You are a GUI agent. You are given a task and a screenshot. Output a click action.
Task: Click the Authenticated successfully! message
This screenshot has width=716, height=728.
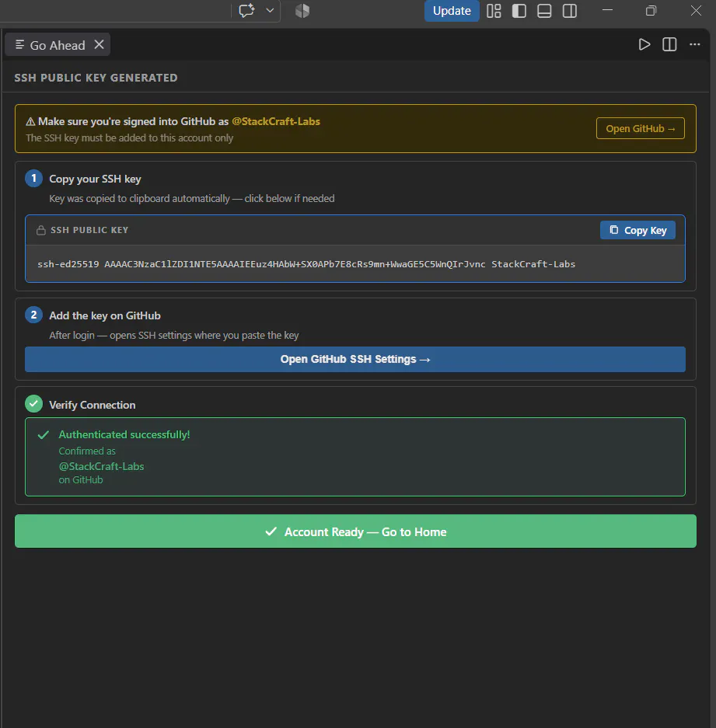[124, 434]
